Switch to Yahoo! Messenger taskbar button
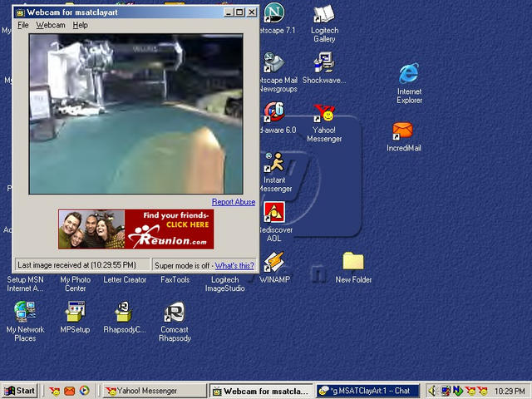 click(x=155, y=391)
